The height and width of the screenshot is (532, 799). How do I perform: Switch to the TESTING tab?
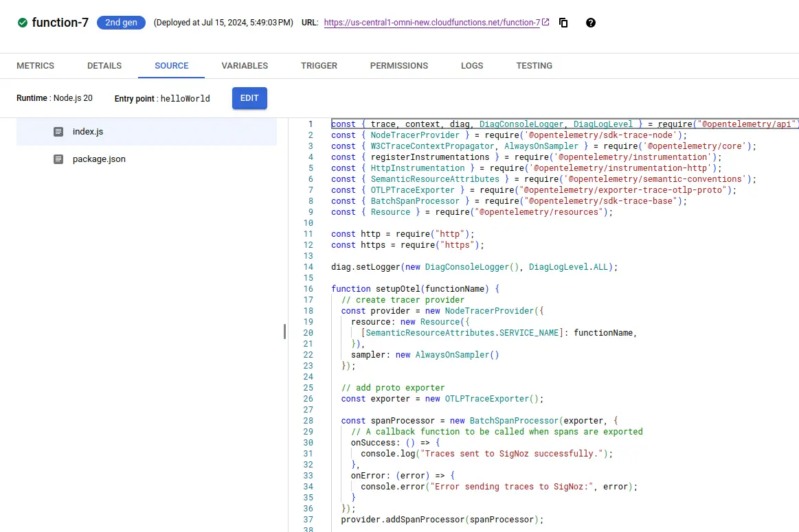point(534,66)
